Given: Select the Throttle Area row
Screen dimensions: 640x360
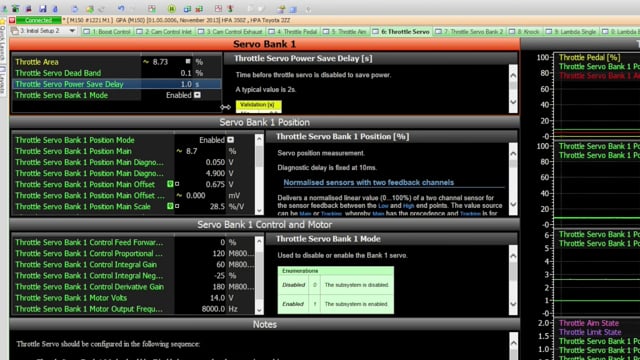Looking at the screenshot, I should tap(116, 62).
